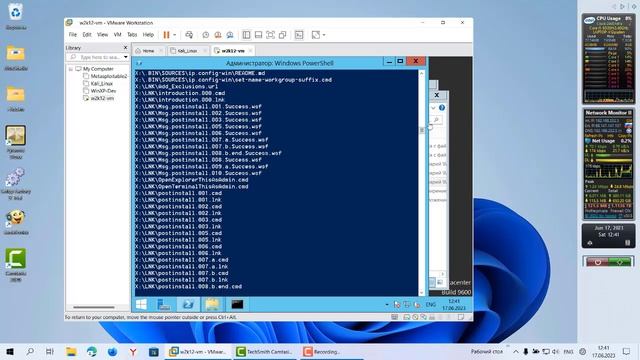Take a snapshot of the virtual machine
Image resolution: width=640 pixels, height=360 pixels.
206,35
